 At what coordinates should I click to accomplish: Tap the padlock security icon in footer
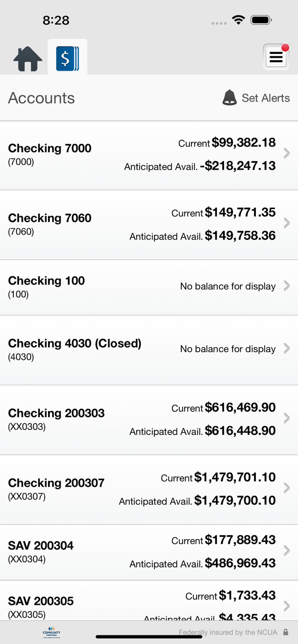click(x=286, y=632)
